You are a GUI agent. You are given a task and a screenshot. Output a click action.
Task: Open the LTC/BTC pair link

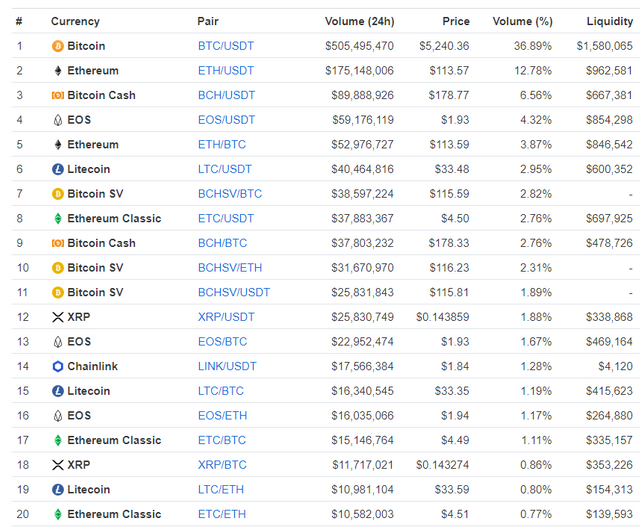point(221,391)
